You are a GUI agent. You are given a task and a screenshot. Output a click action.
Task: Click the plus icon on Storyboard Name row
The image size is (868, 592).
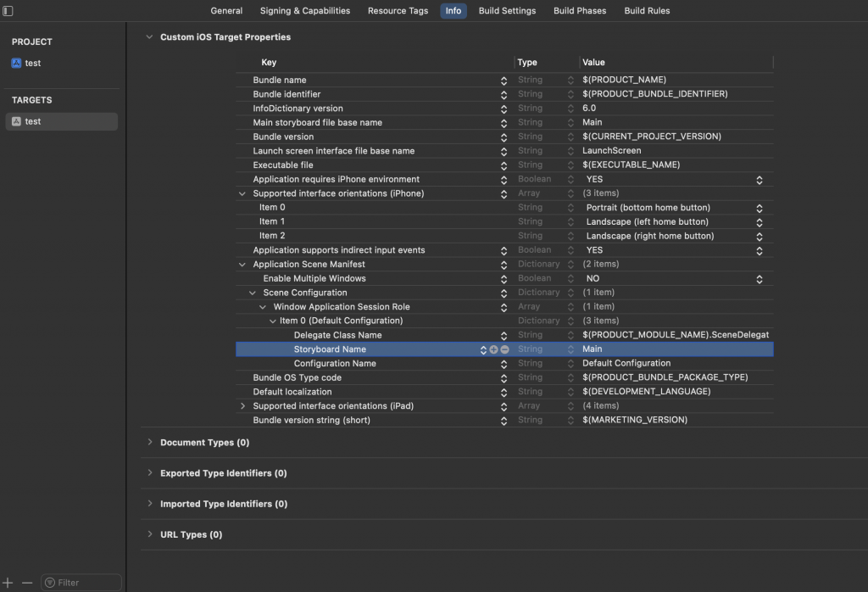click(493, 349)
